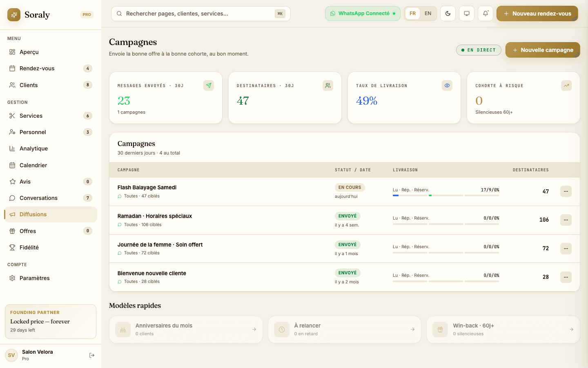Screen dimensions: 588x368
Task: Open more actions for Ramadan campaign
Action: point(566,220)
